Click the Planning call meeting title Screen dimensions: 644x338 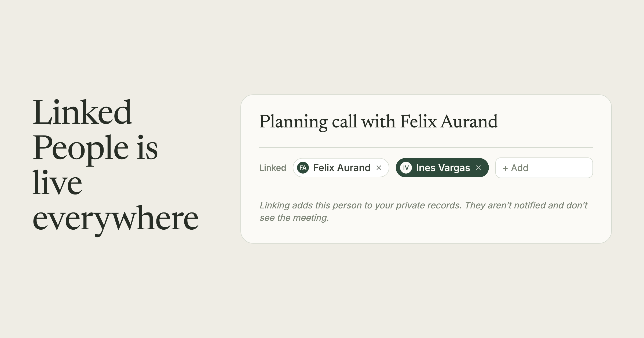(x=378, y=122)
